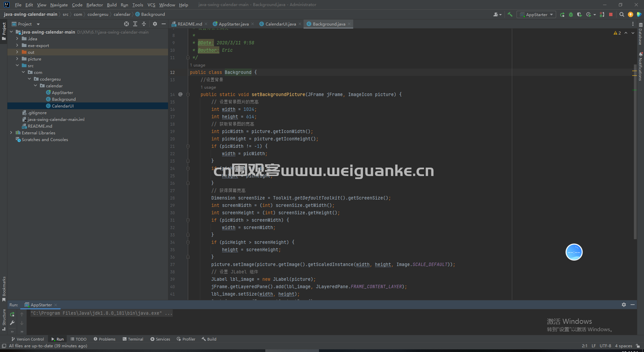Click the UTF-8 encoding in status bar
The height and width of the screenshot is (352, 644).
pyautogui.click(x=605, y=346)
